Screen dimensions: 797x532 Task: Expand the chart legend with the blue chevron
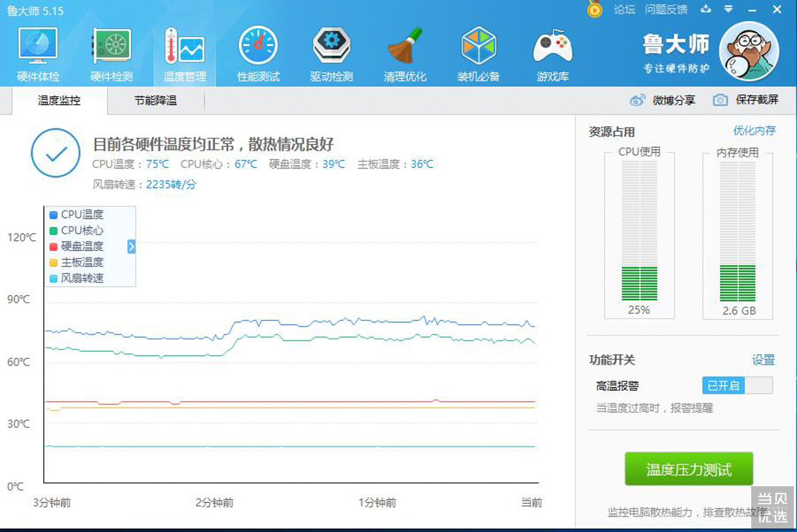click(x=130, y=246)
